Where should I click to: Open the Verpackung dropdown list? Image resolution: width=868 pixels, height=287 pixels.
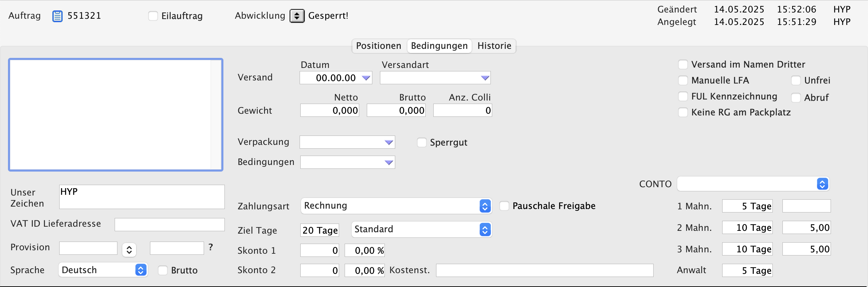(x=389, y=142)
